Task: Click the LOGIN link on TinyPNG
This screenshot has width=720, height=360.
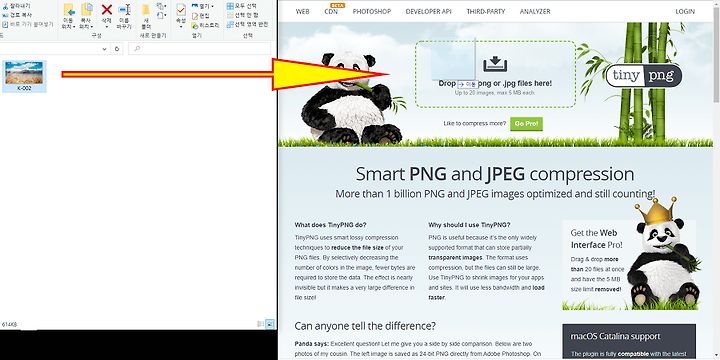Action: [685, 11]
